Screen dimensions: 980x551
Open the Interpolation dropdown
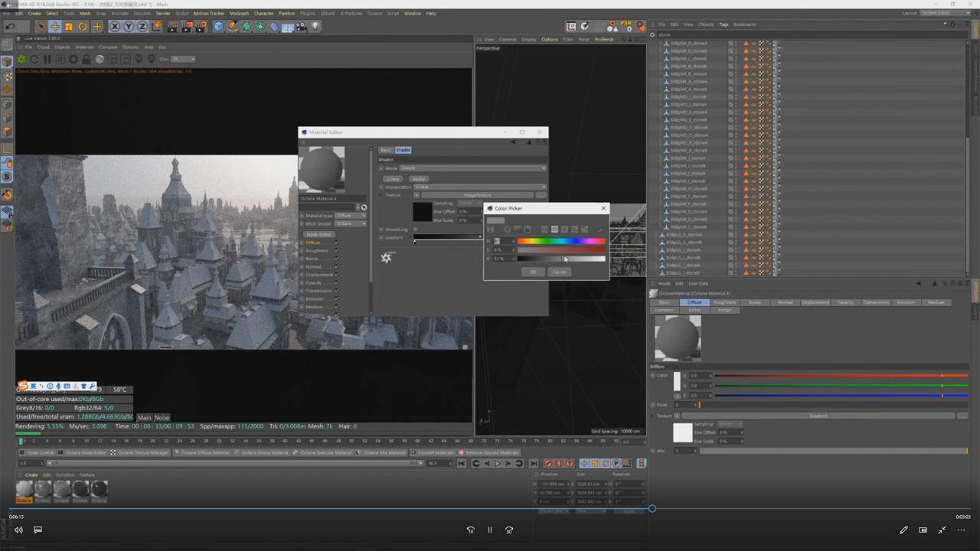(x=479, y=187)
